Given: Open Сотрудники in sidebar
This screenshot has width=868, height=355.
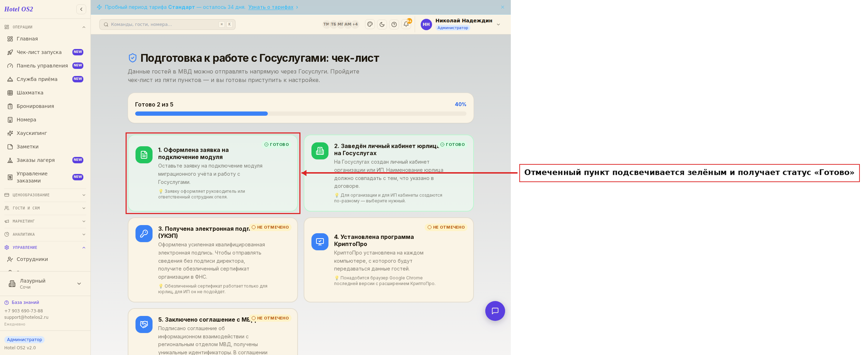Looking at the screenshot, I should (45, 259).
